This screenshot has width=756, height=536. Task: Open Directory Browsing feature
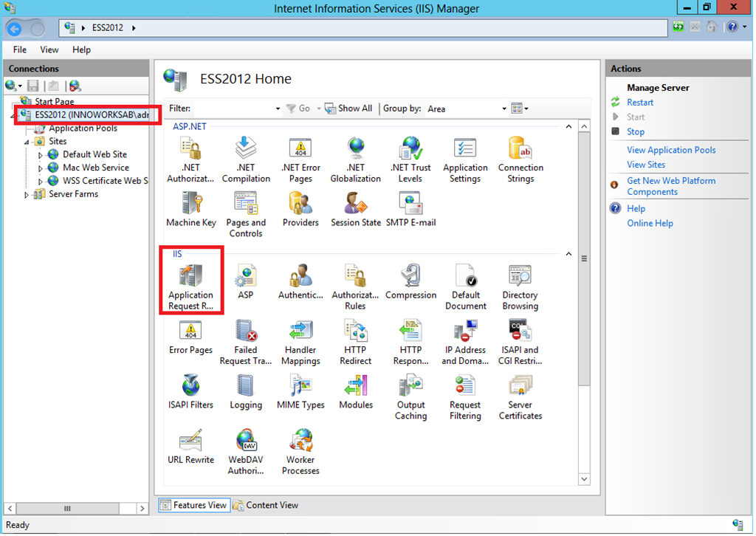520,286
